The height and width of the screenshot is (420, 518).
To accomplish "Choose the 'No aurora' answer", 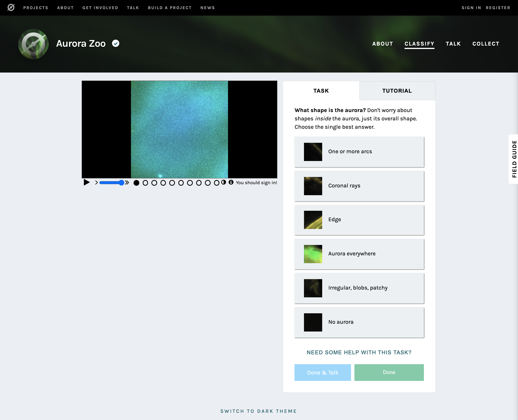I will 359,322.
